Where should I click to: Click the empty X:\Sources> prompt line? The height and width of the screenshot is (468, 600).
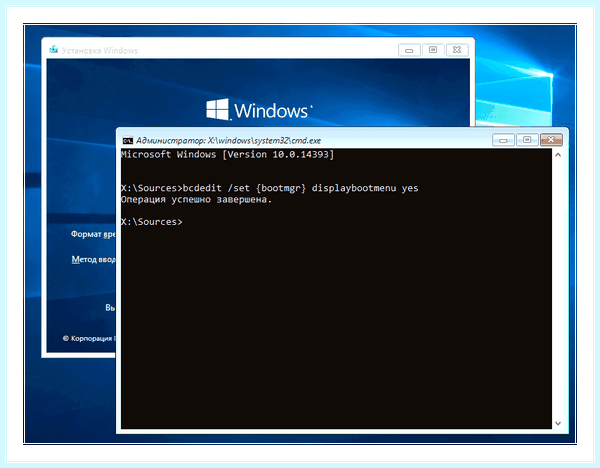click(152, 222)
